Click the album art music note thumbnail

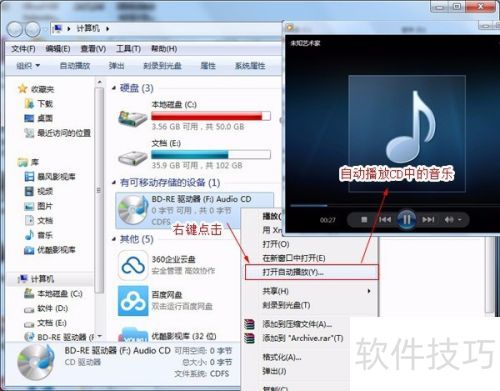(x=407, y=133)
